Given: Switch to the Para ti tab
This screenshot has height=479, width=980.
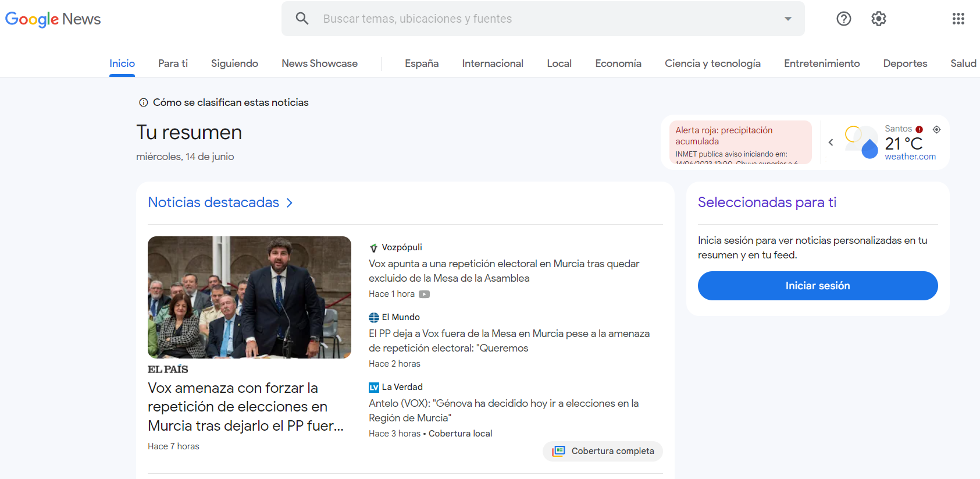Looking at the screenshot, I should [173, 63].
